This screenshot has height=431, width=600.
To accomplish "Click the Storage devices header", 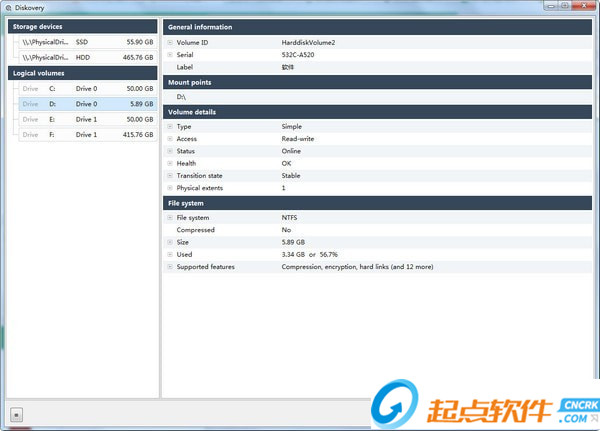I will (83, 26).
